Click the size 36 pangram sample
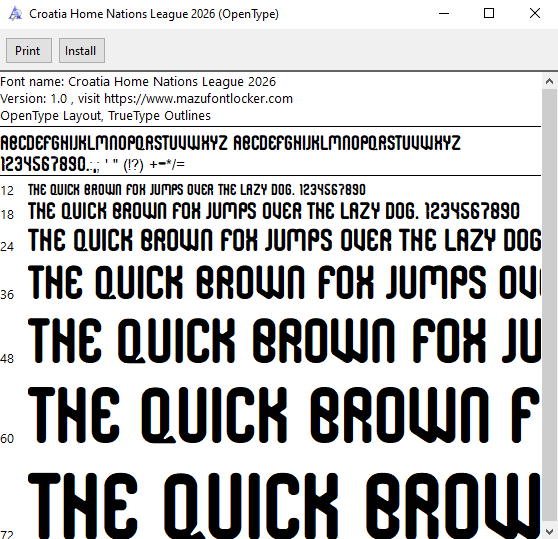This screenshot has height=539, width=558. (x=284, y=282)
